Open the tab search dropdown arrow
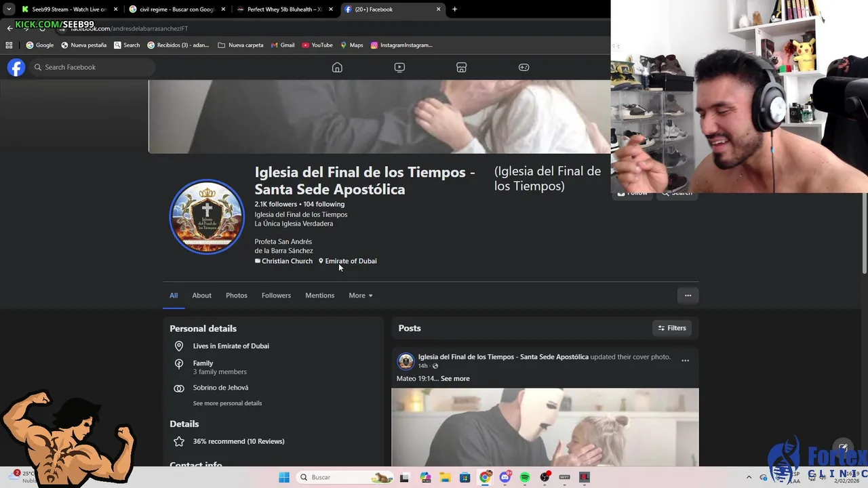 (8, 9)
